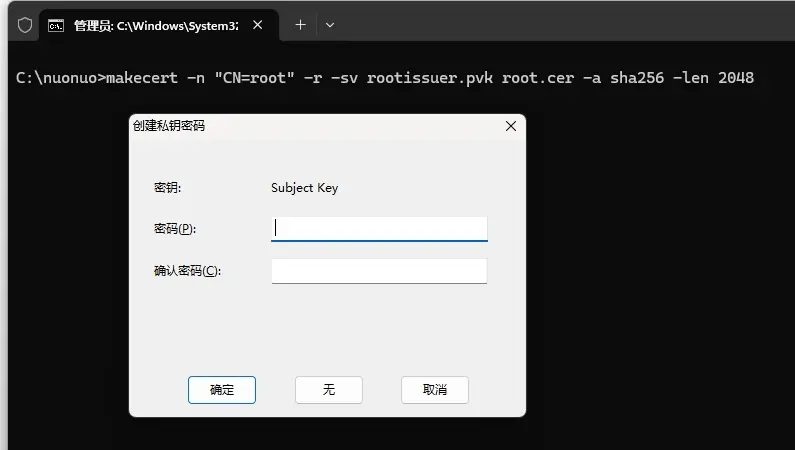Click the cmd icon on the terminal tab

pos(58,25)
